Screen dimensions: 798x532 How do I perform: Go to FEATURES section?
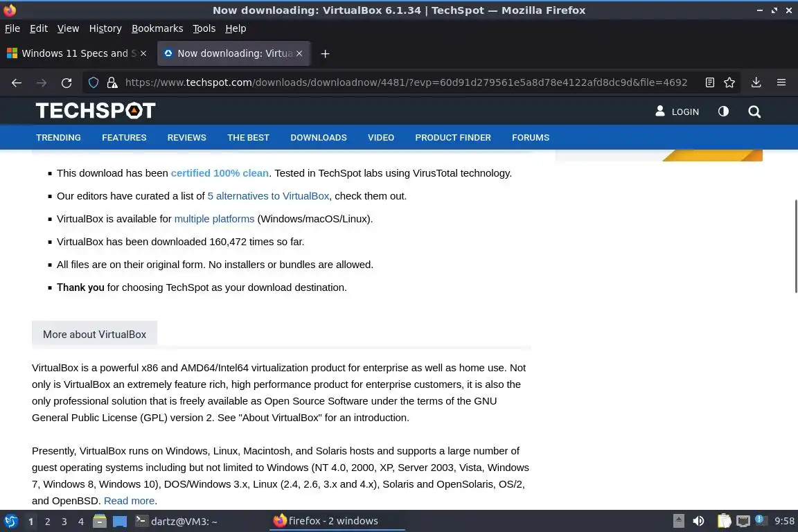124,137
